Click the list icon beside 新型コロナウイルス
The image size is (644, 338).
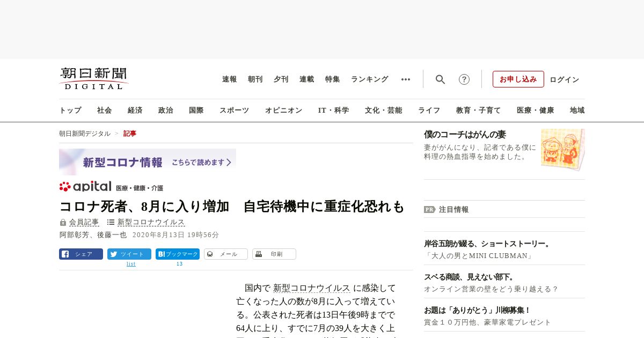(111, 222)
